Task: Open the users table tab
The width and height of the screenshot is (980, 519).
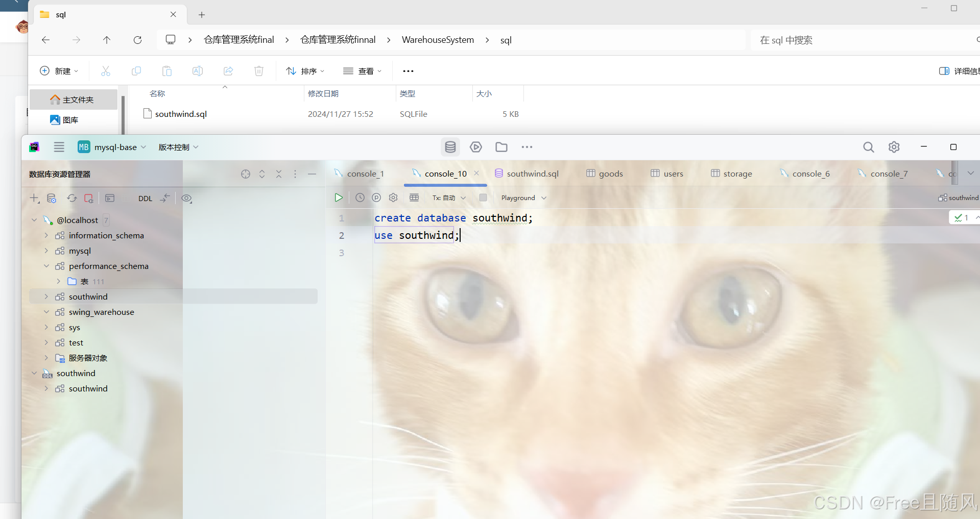Action: [666, 174]
